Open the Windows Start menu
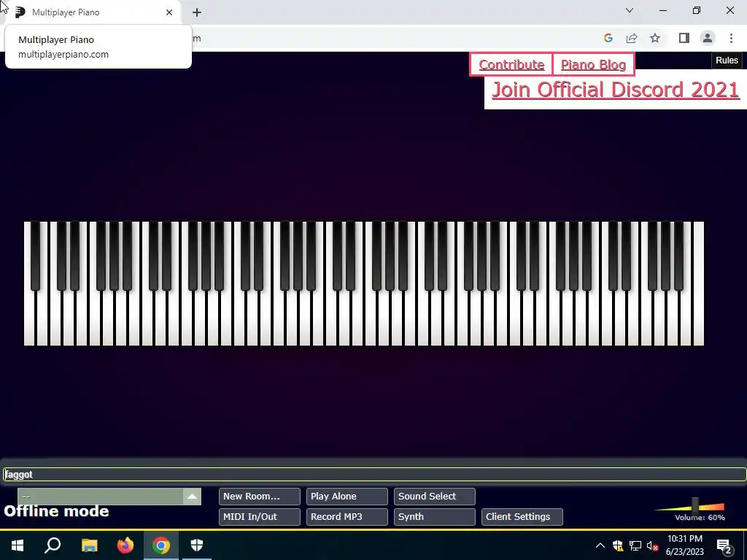This screenshot has width=747, height=560. [18, 545]
